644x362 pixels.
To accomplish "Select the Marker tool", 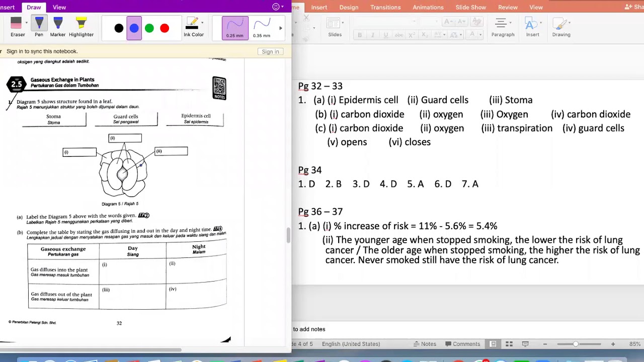I will coord(57,27).
